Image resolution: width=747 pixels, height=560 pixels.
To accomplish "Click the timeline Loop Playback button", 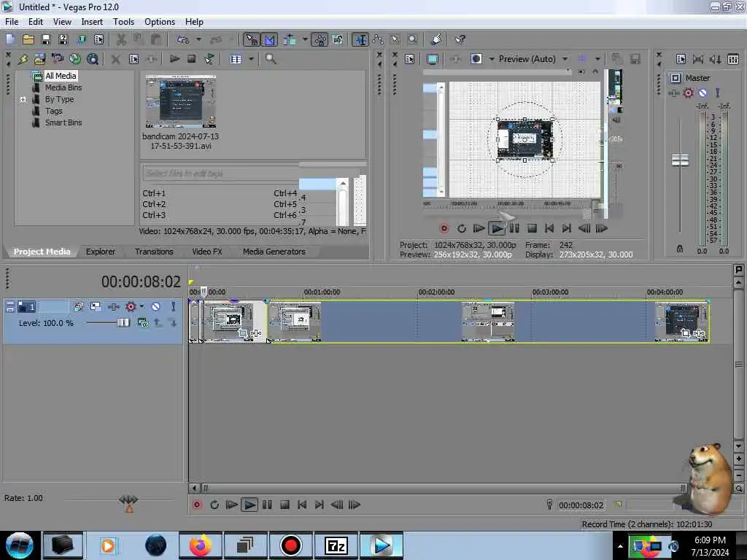I will pos(214,505).
